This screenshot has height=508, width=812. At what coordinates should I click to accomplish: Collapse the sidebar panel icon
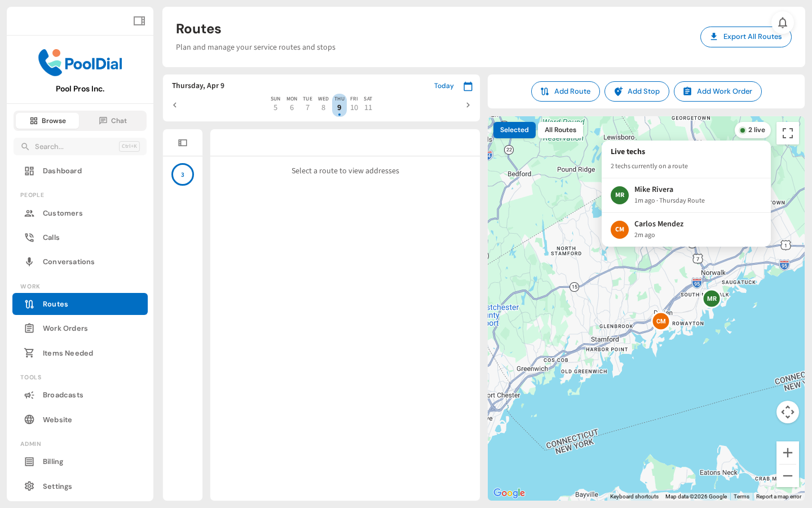point(139,21)
